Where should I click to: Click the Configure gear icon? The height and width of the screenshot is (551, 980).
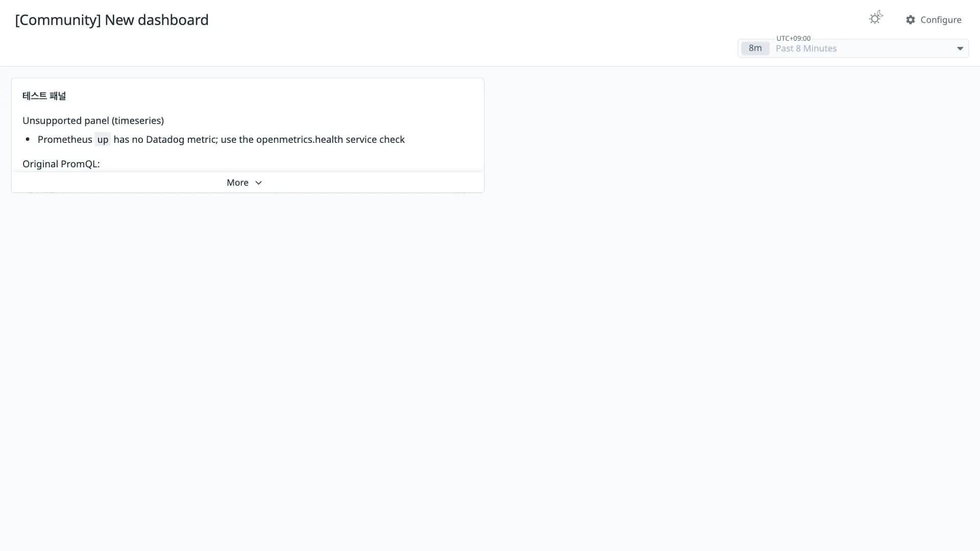click(911, 20)
